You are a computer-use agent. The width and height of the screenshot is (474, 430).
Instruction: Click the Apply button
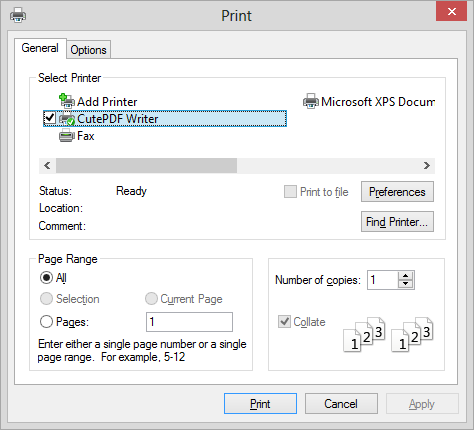422,404
